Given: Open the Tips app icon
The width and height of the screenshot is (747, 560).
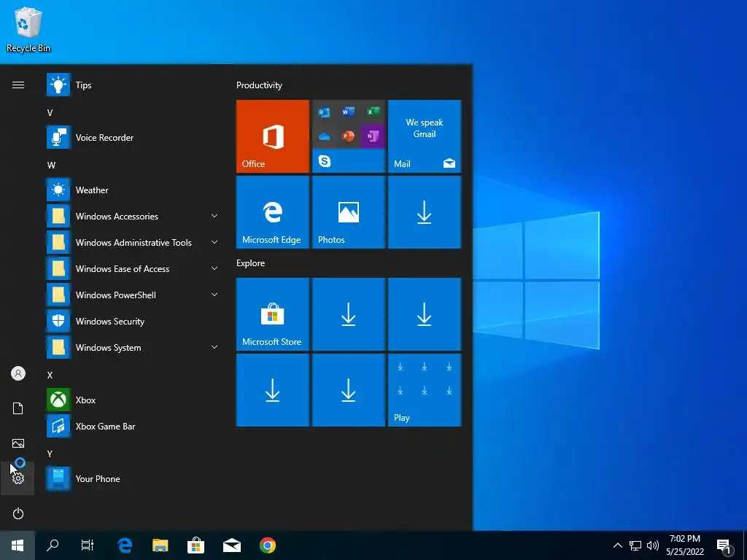Looking at the screenshot, I should [58, 85].
